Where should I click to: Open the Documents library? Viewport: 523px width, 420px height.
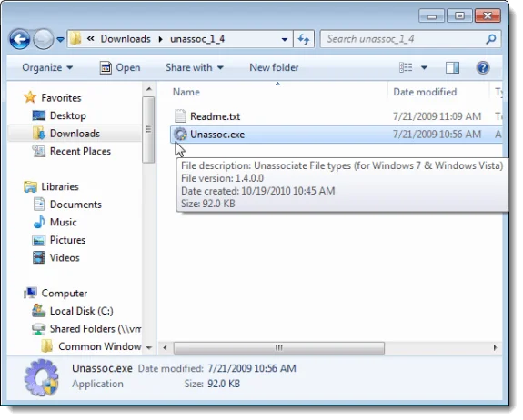[75, 205]
